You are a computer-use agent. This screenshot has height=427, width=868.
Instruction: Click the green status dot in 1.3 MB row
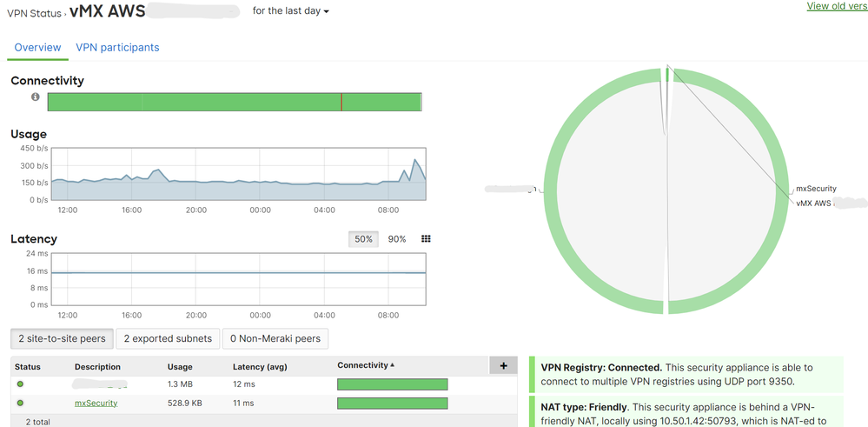21,384
